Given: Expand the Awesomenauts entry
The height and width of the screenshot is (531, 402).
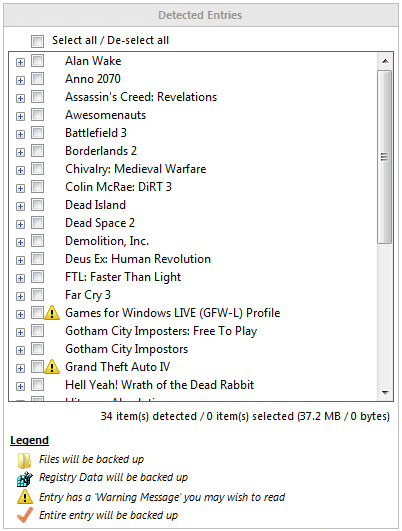Looking at the screenshot, I should tap(21, 116).
